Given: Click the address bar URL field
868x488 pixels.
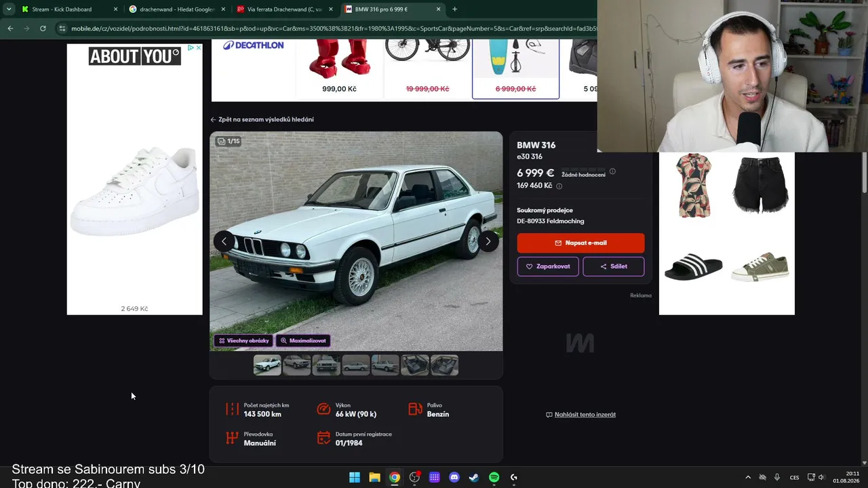Looking at the screenshot, I should 332,28.
